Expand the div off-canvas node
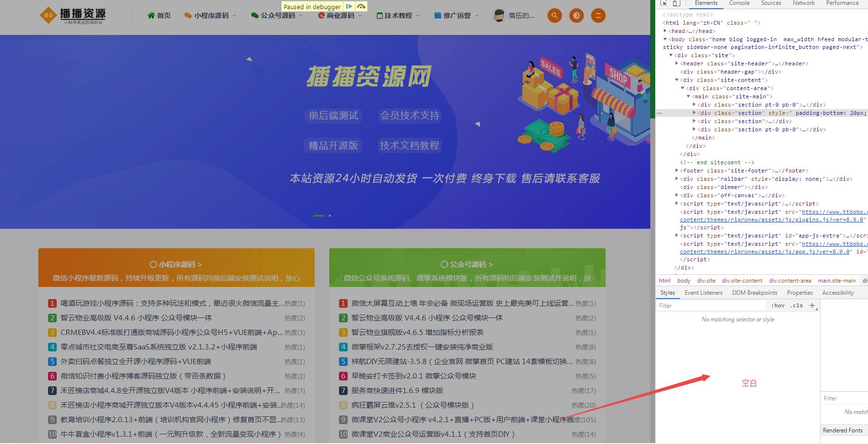The image size is (868, 444). point(677,195)
